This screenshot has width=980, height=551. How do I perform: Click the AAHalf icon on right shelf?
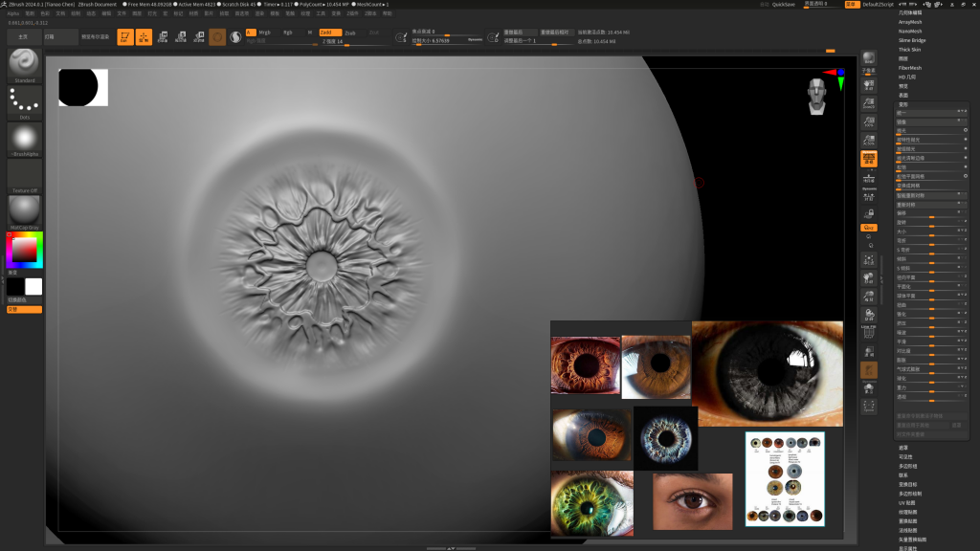(869, 140)
